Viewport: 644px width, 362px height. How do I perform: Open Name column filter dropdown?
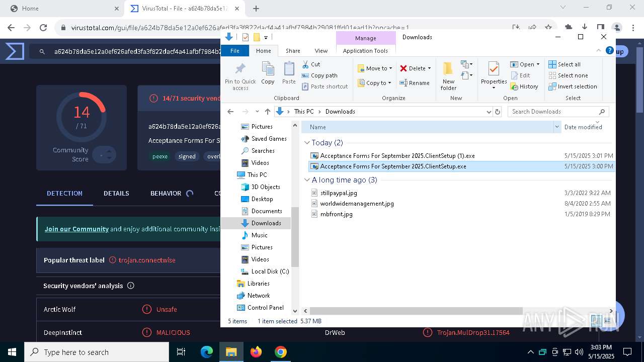click(x=557, y=127)
